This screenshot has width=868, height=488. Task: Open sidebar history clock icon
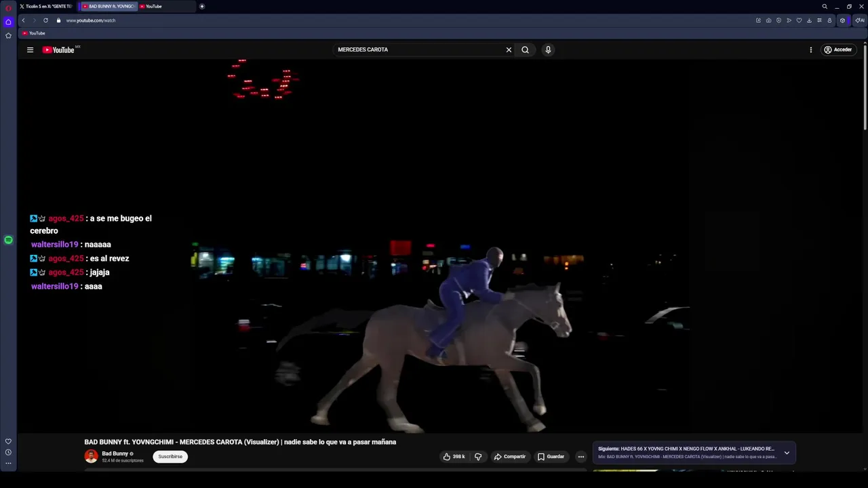click(8, 452)
